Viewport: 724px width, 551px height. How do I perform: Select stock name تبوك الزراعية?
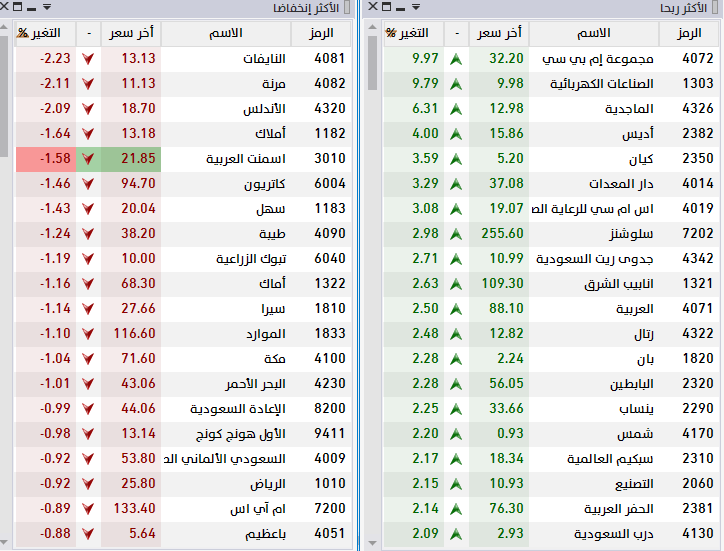[x=251, y=259]
